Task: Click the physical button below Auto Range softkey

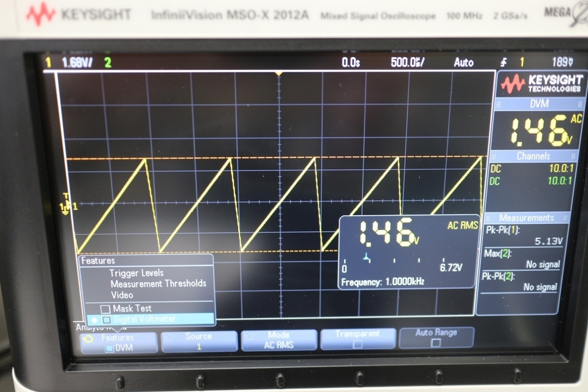Action: click(439, 376)
